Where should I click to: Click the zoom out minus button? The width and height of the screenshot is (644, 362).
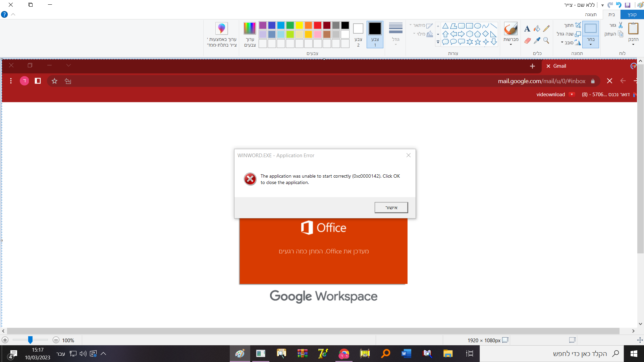[x=56, y=340]
